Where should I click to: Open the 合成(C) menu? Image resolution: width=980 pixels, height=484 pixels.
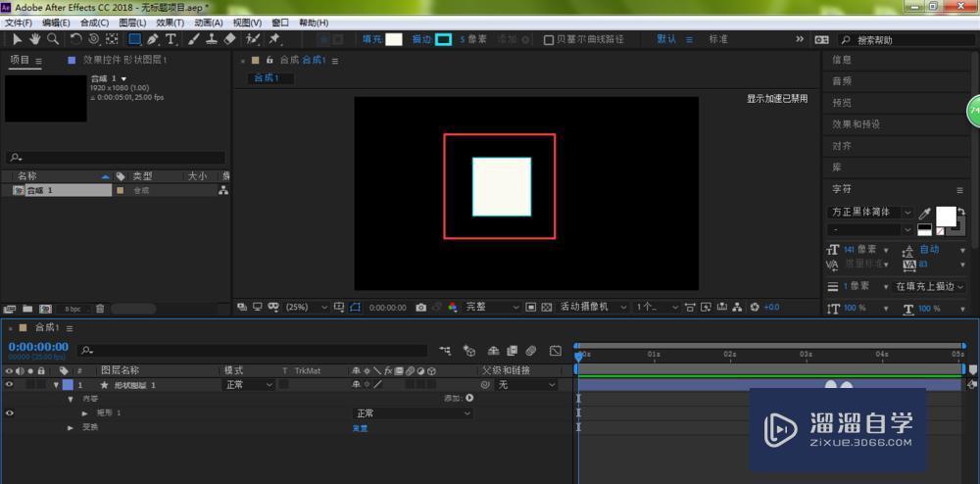click(94, 23)
